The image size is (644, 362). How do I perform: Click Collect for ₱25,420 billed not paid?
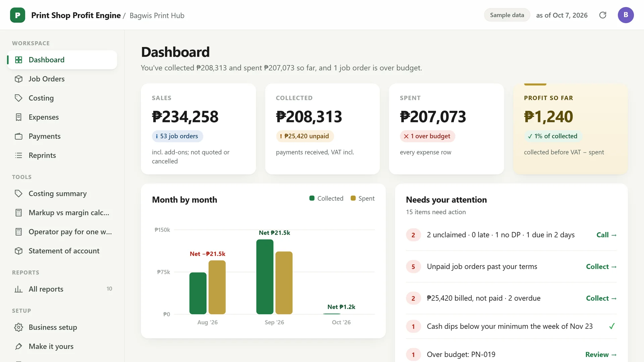601,298
